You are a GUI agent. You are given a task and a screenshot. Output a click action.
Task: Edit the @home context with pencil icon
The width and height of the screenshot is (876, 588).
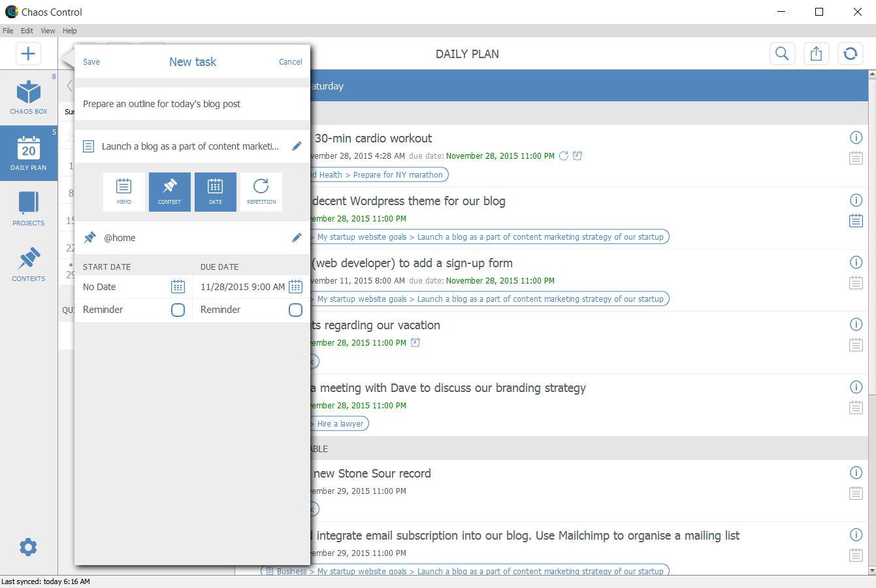pos(297,238)
